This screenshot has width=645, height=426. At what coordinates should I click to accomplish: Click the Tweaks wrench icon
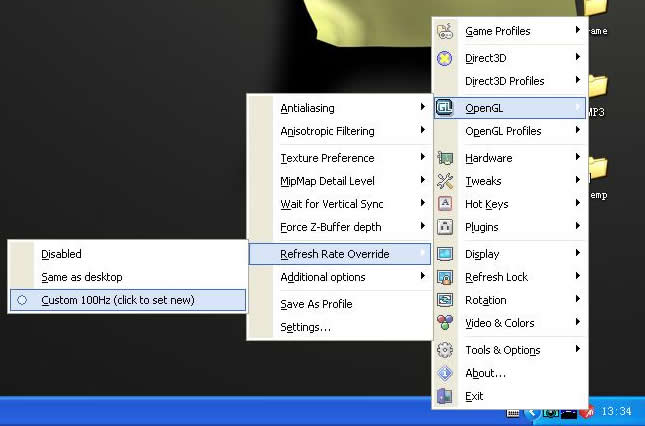point(446,181)
